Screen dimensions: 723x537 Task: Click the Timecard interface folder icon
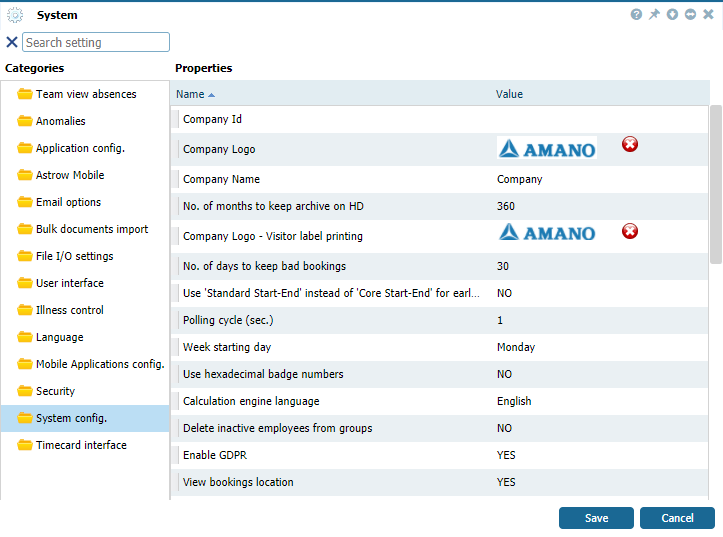point(24,445)
